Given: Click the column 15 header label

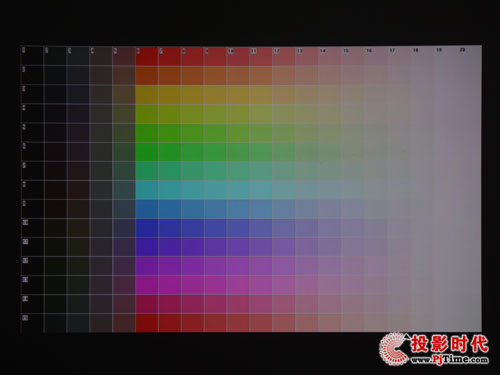Looking at the screenshot, I should point(346,51).
